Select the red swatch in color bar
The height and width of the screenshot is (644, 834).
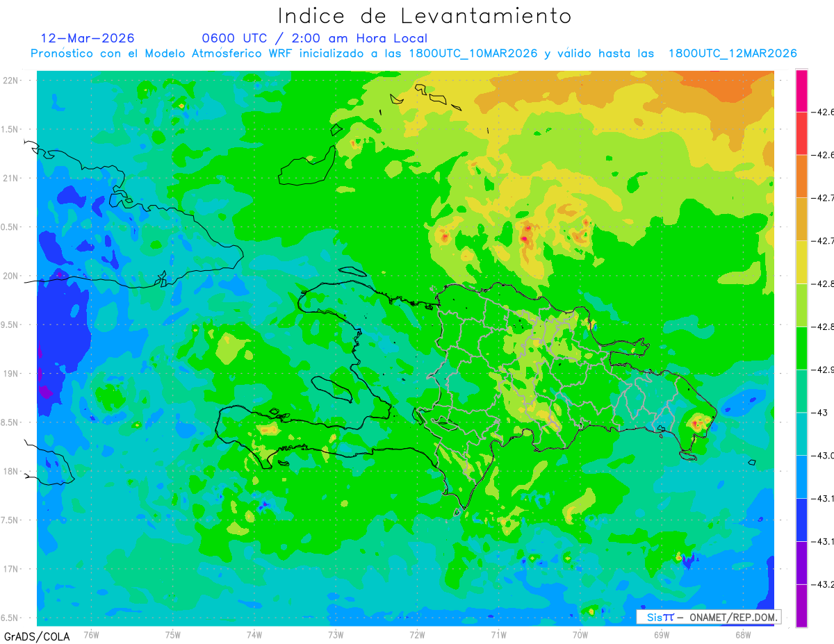click(x=801, y=133)
